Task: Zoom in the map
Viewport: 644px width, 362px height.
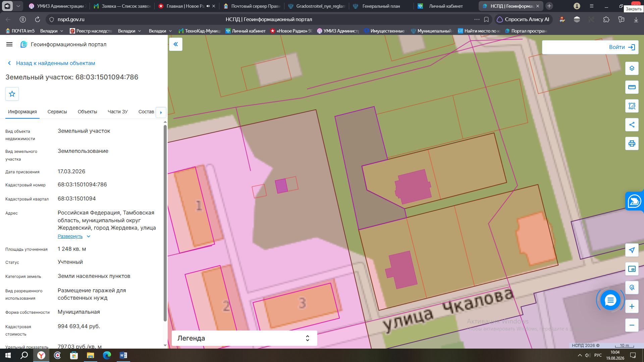Action: (x=632, y=306)
